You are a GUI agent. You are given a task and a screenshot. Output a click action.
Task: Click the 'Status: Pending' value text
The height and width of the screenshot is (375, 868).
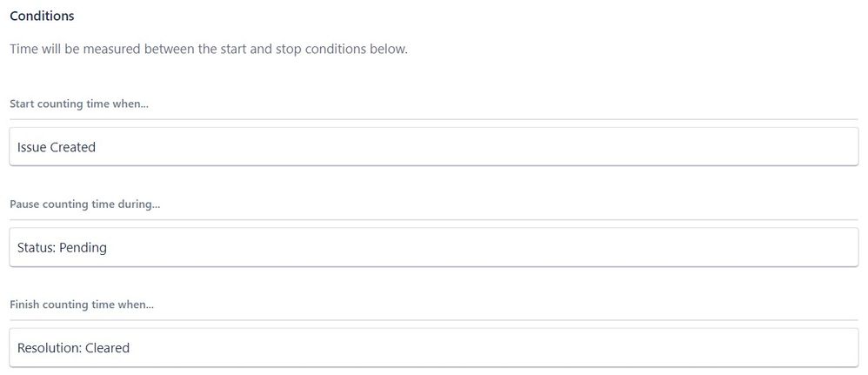pyautogui.click(x=62, y=248)
